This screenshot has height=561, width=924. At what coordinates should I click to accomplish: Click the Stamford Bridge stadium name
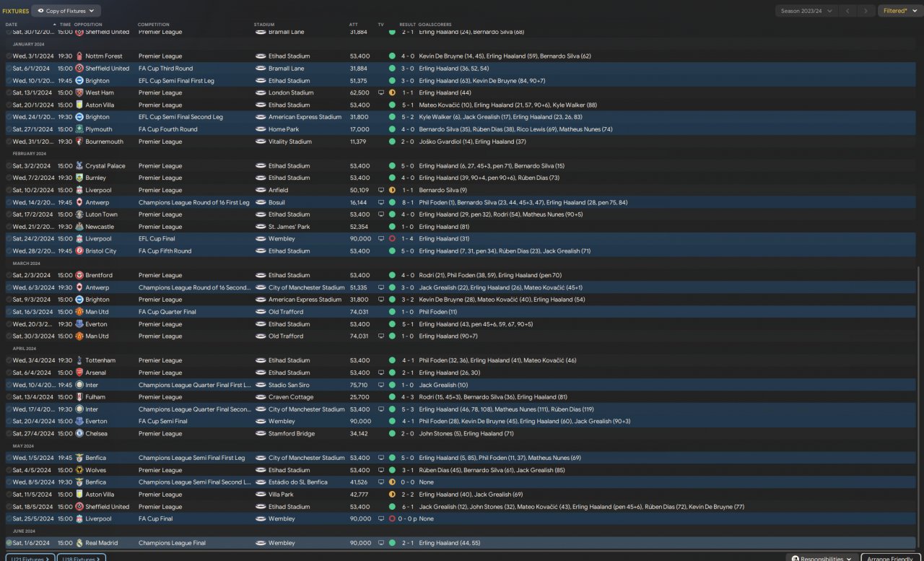point(291,434)
